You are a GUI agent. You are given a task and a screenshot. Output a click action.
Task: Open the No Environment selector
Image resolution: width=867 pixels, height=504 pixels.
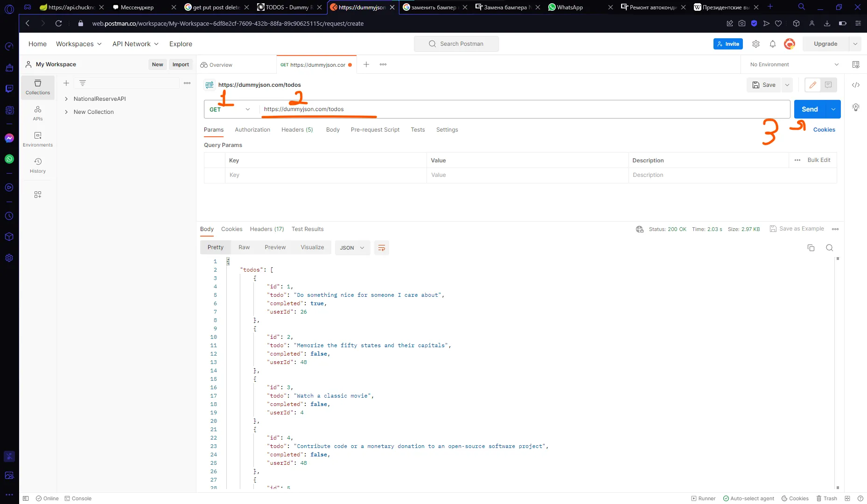(794, 64)
